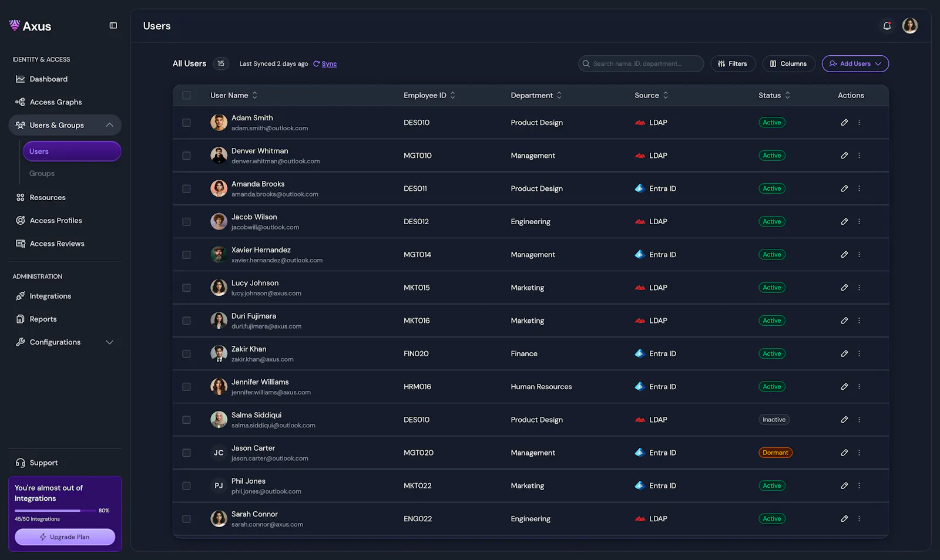Edit Phil Jones with pencil icon

(x=844, y=486)
